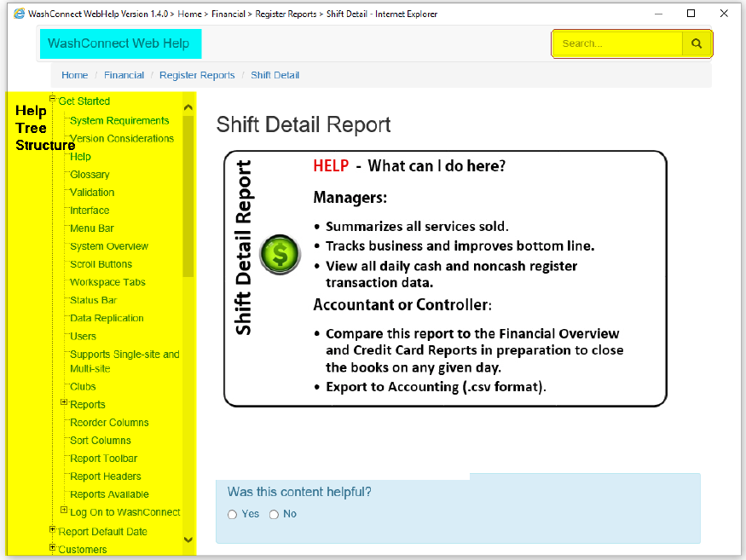Image resolution: width=746 pixels, height=560 pixels.
Task: Select the No radio button
Action: pyautogui.click(x=274, y=515)
